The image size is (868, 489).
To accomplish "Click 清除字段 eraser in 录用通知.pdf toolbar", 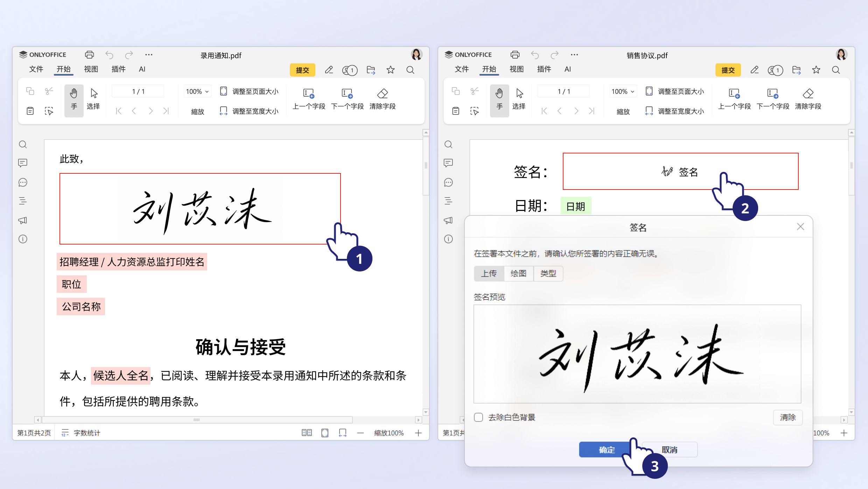I will tap(383, 99).
